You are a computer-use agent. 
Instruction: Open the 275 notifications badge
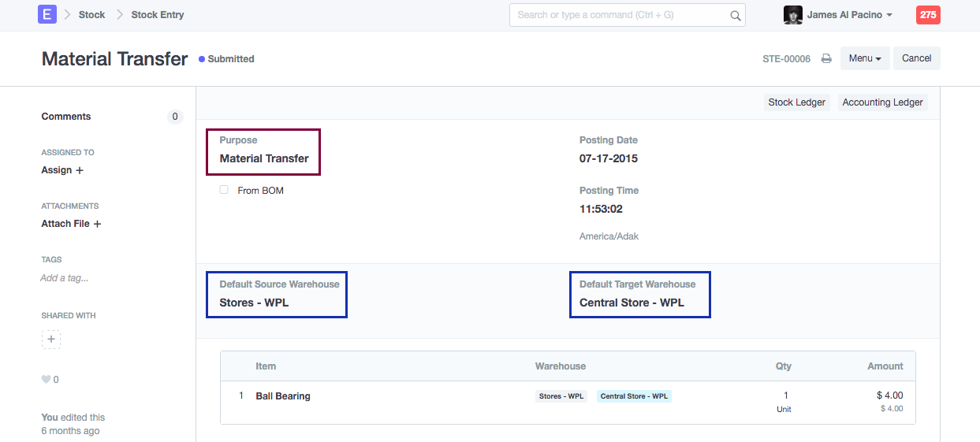(x=928, y=15)
